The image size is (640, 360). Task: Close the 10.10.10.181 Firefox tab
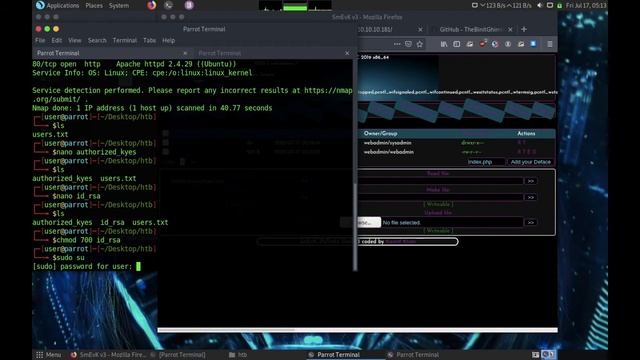pyautogui.click(x=420, y=29)
